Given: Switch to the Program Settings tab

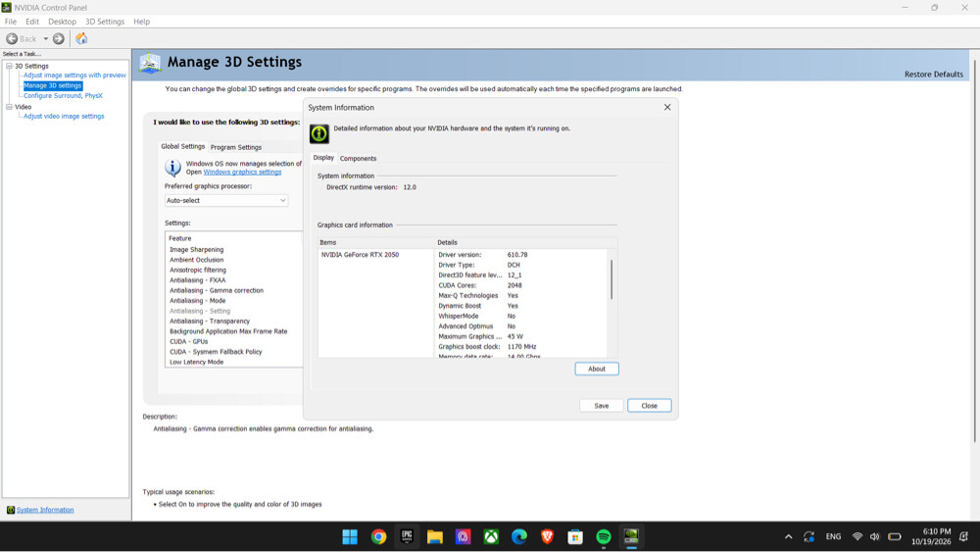Looking at the screenshot, I should coord(236,147).
